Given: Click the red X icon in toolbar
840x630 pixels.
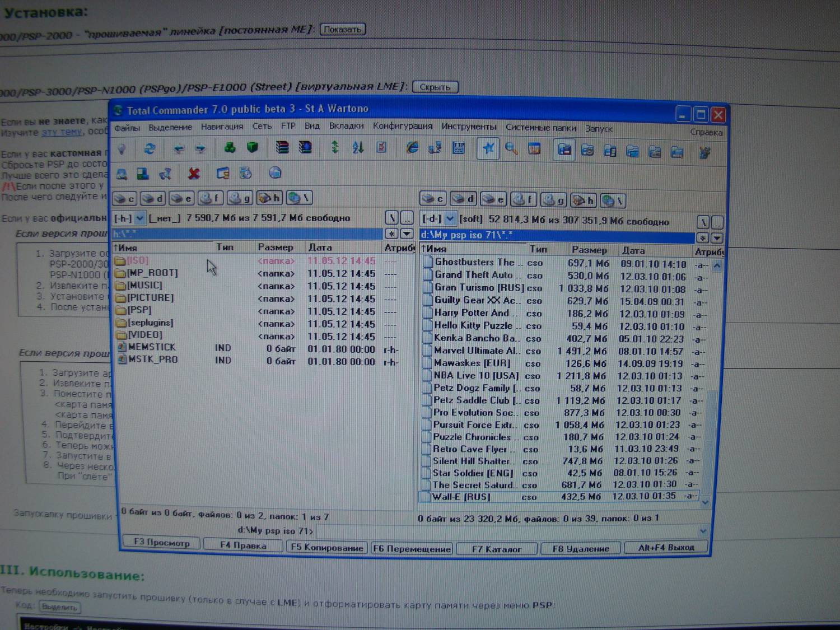Looking at the screenshot, I should (194, 174).
